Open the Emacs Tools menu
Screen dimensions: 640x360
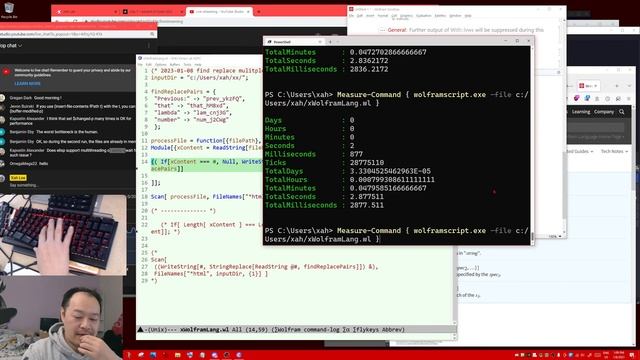(x=187, y=64)
